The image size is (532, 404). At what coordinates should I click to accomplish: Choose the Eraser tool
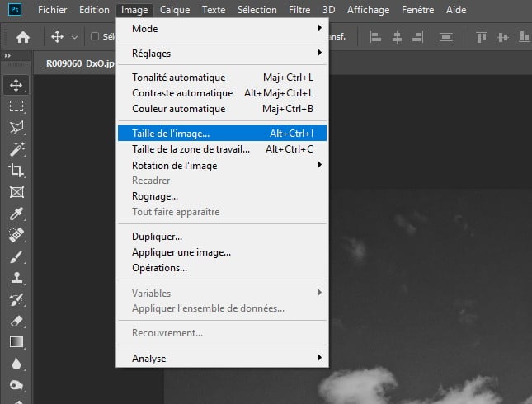pos(16,321)
